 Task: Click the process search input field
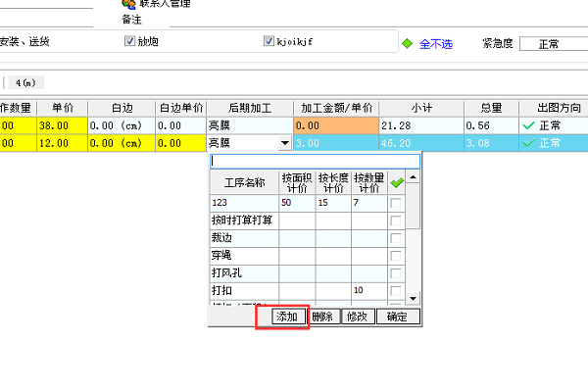tap(315, 162)
